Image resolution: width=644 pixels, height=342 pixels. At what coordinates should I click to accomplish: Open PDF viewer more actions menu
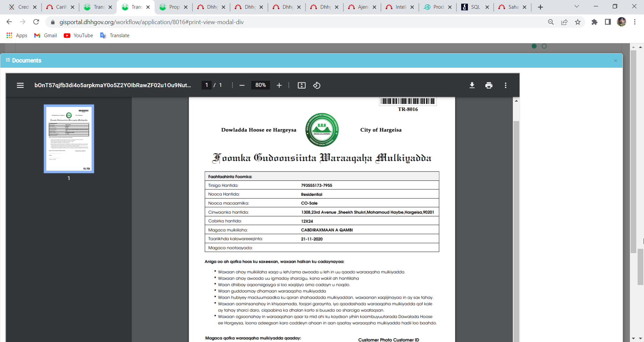coord(505,85)
